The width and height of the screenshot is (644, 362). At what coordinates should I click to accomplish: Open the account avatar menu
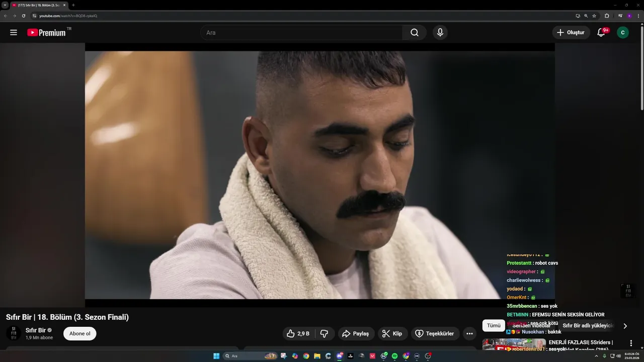623,33
